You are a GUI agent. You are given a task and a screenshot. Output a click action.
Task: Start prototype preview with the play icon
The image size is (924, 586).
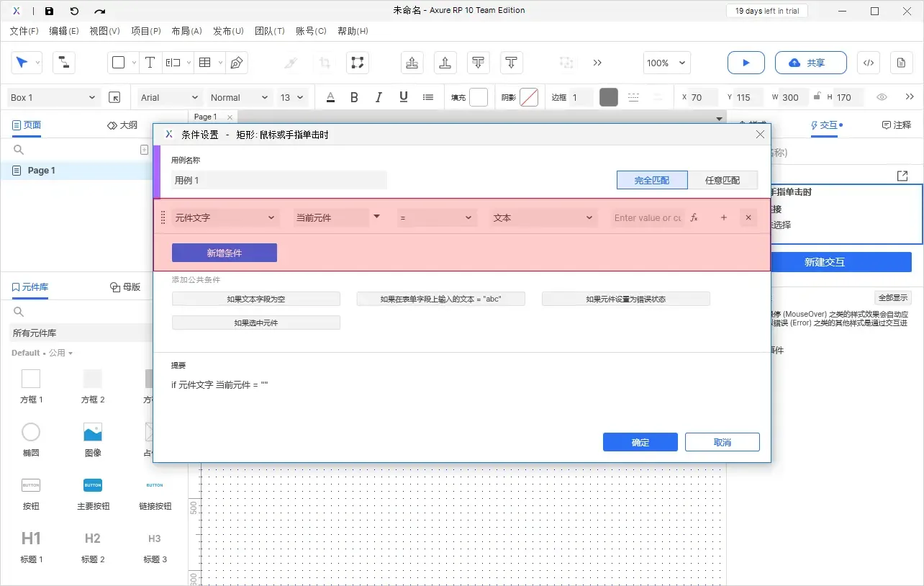coord(746,63)
